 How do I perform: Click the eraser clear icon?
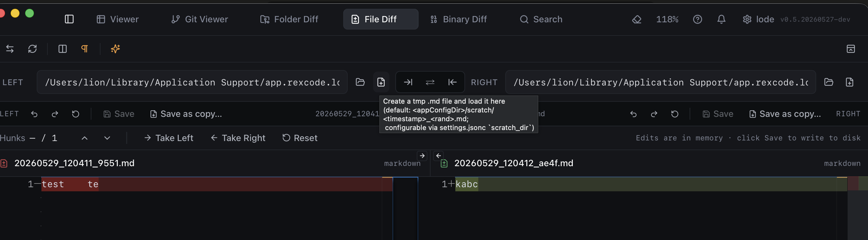[x=637, y=19]
